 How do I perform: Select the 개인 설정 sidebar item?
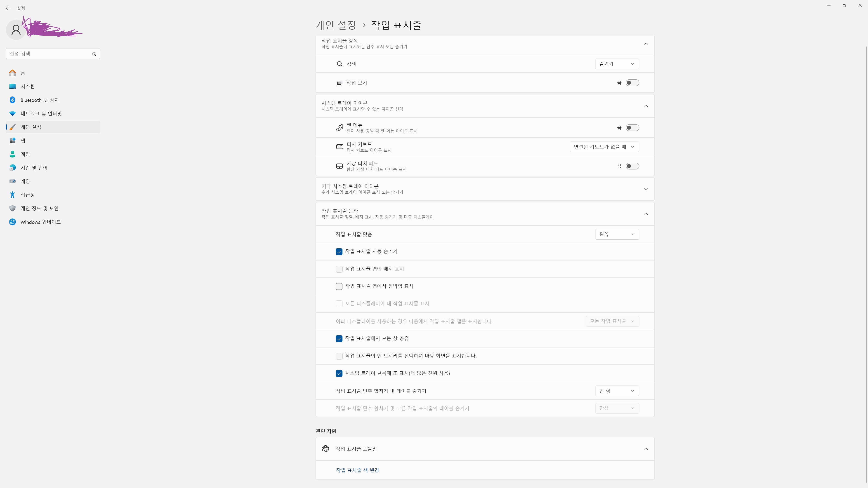coord(53,127)
